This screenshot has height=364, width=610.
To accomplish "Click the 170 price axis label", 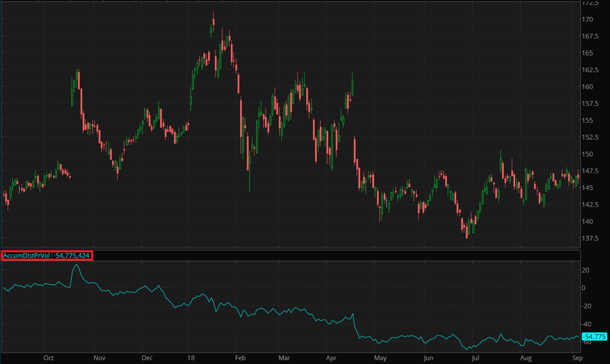I will tap(588, 20).
